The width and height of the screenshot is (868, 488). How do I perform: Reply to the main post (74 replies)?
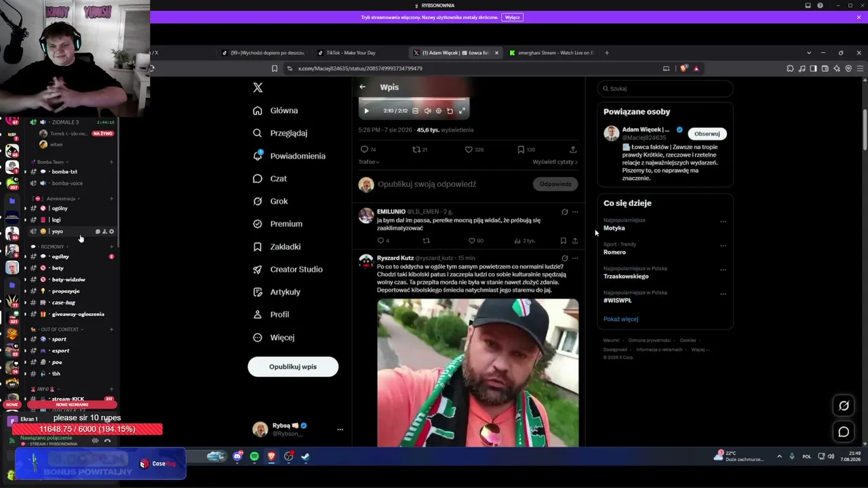coord(368,149)
